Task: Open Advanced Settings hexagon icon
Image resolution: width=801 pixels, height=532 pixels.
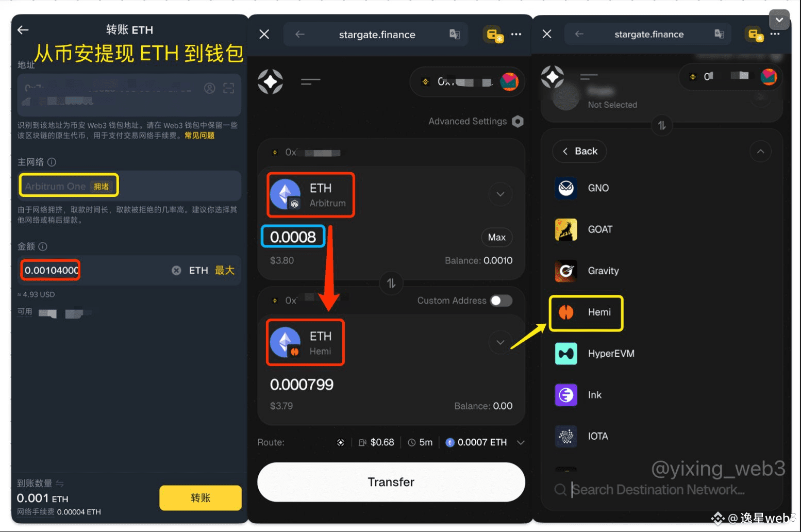Action: coord(518,121)
